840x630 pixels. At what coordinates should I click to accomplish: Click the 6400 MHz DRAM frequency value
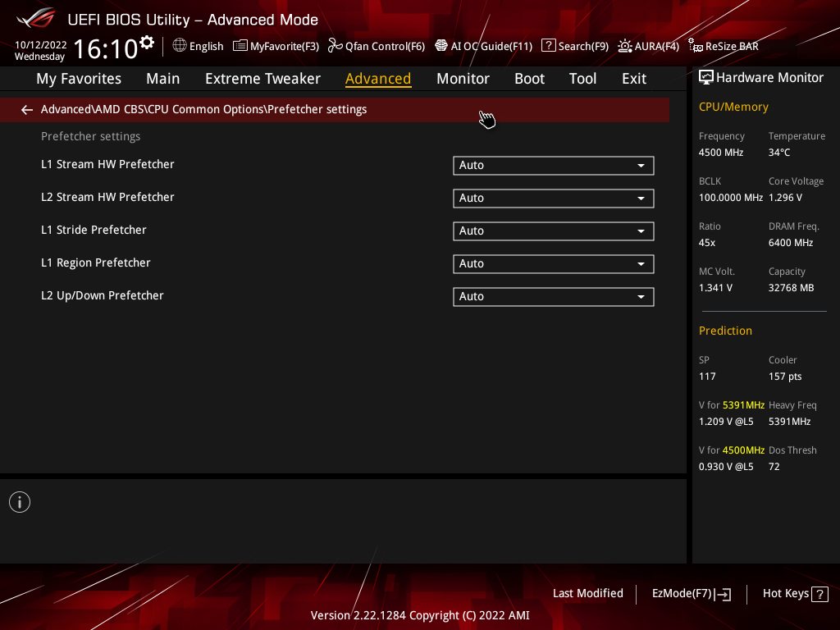791,243
